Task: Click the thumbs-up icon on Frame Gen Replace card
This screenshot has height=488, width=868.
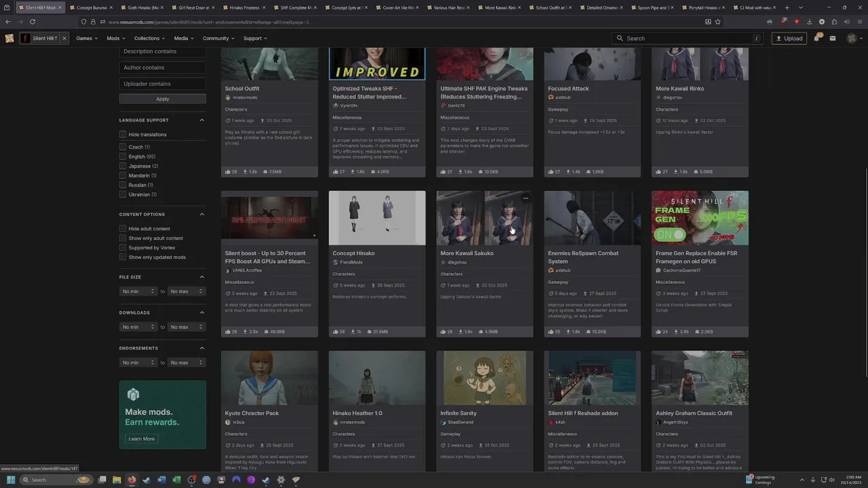Action: tap(658, 331)
